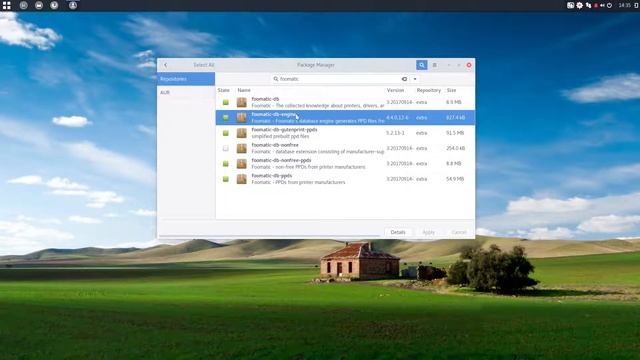Sort by Size column header

coord(451,90)
